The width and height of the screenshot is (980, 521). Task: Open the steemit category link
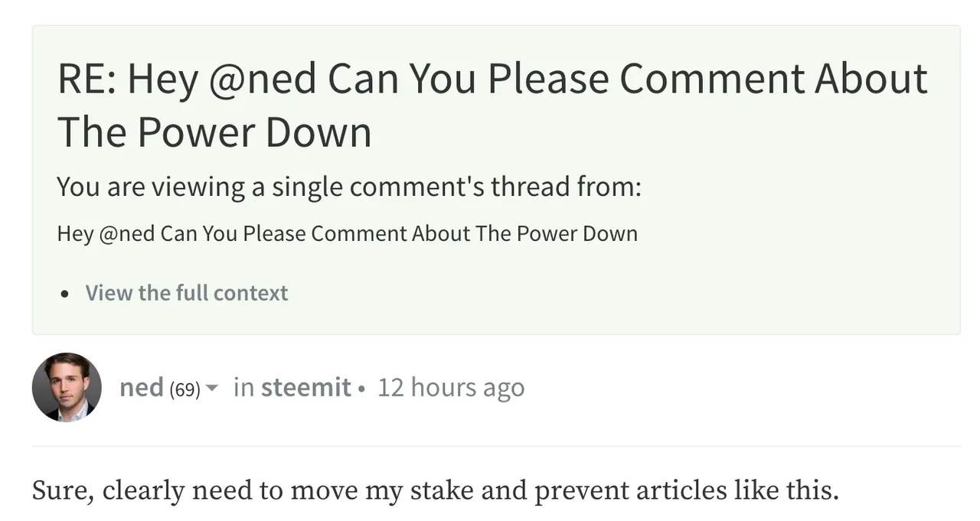(305, 388)
